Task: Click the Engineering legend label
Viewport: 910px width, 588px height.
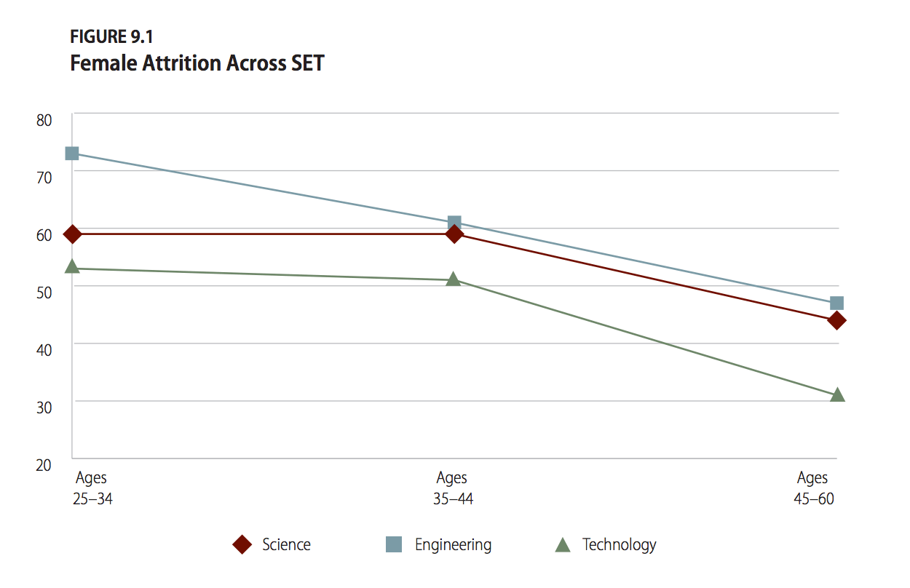Action: [453, 544]
